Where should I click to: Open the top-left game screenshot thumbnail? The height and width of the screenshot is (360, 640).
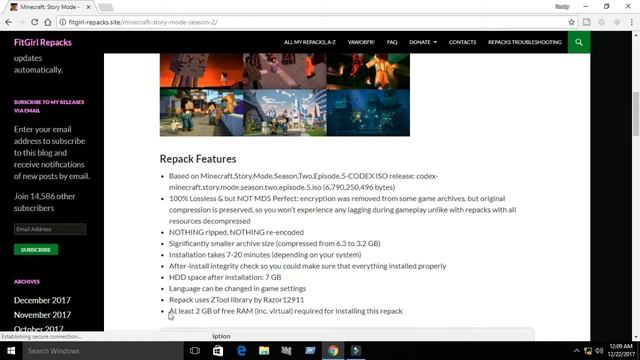(x=201, y=71)
